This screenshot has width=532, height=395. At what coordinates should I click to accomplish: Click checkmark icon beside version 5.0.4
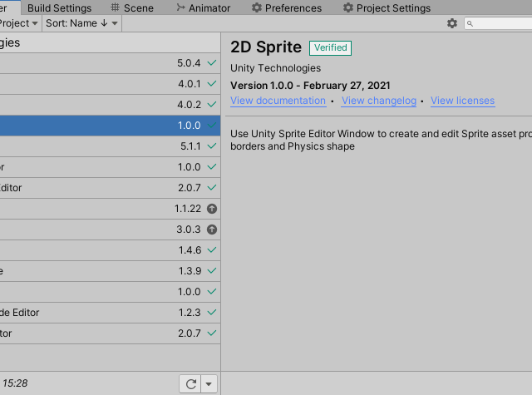pyautogui.click(x=212, y=62)
